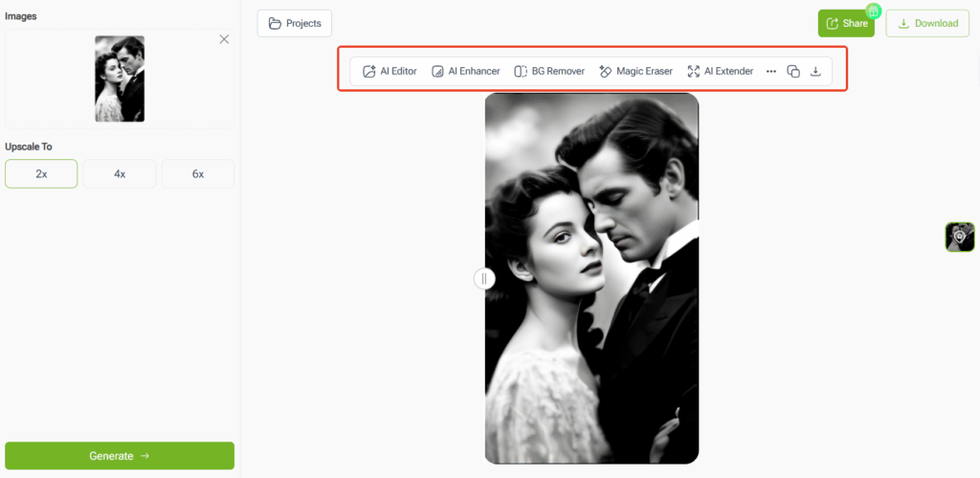The height and width of the screenshot is (478, 980).
Task: Open the AI Enhancer tool
Action: (466, 71)
